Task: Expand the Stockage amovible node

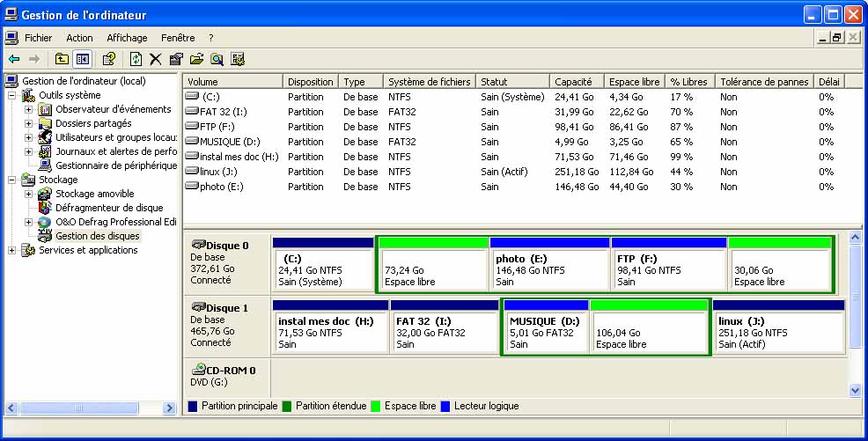Action: point(29,195)
